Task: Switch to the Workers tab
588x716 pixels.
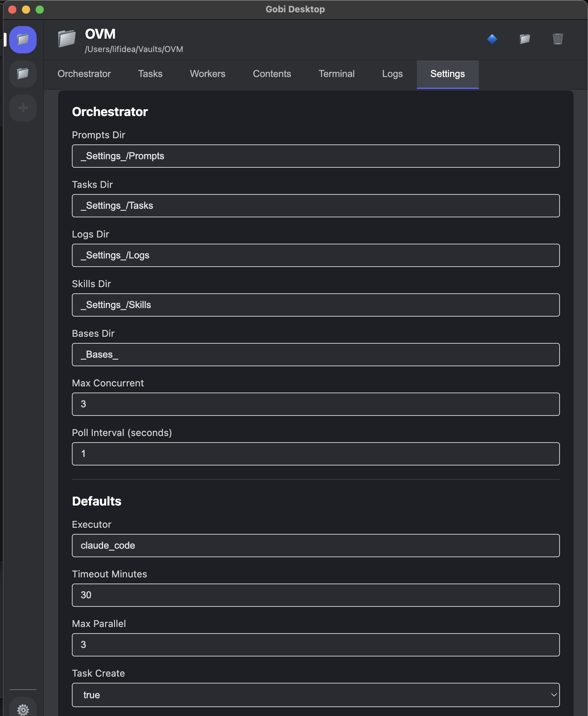Action: pyautogui.click(x=207, y=74)
